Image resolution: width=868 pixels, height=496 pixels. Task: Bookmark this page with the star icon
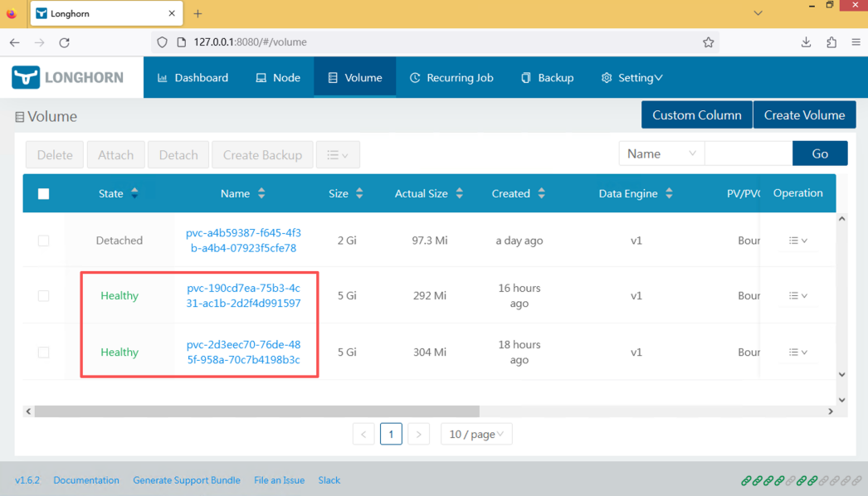click(x=708, y=42)
